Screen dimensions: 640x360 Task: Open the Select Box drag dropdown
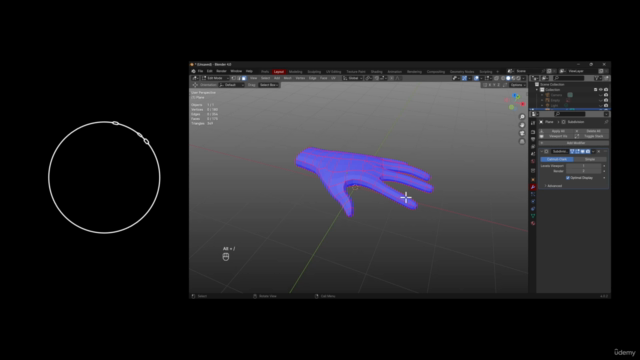pos(269,85)
